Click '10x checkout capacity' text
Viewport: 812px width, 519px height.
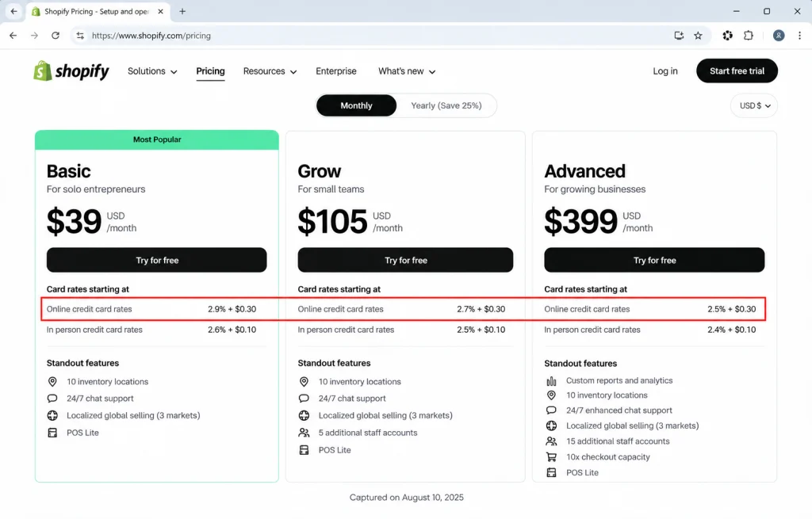(x=608, y=457)
